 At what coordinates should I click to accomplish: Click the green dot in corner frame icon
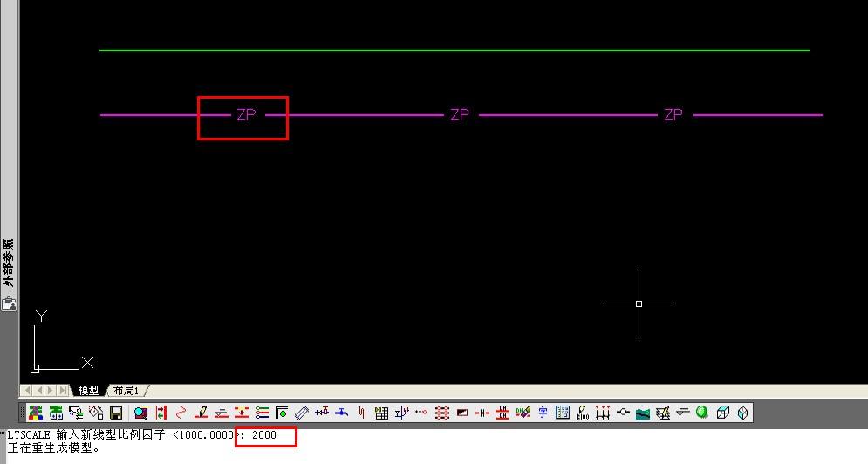(282, 413)
